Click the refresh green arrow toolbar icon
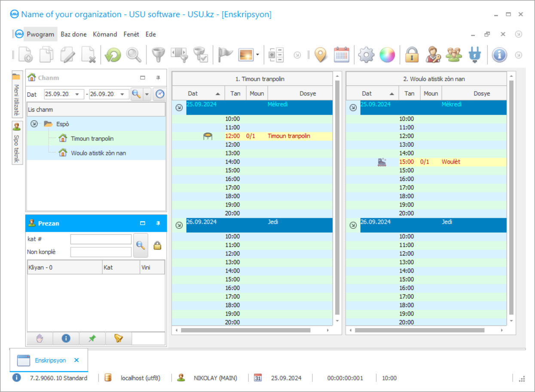 coord(113,55)
